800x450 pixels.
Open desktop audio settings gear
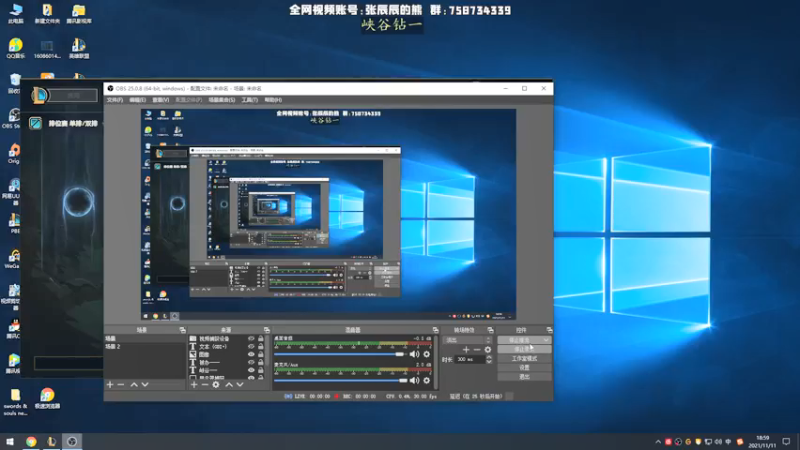427,354
